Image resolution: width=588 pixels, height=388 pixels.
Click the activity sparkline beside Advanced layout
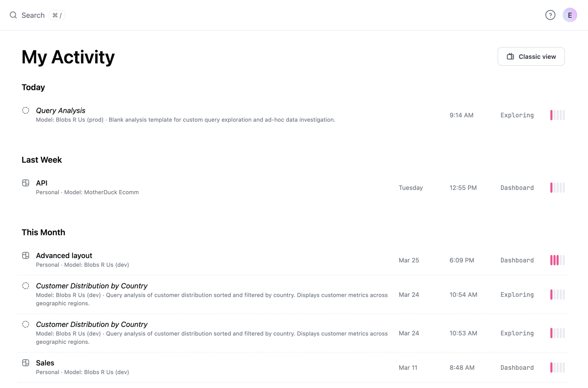pos(557,260)
